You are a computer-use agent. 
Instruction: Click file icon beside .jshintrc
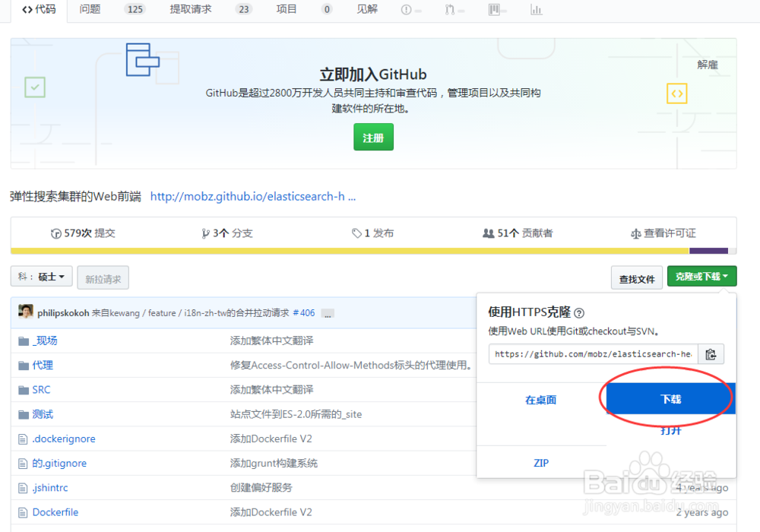(x=23, y=488)
